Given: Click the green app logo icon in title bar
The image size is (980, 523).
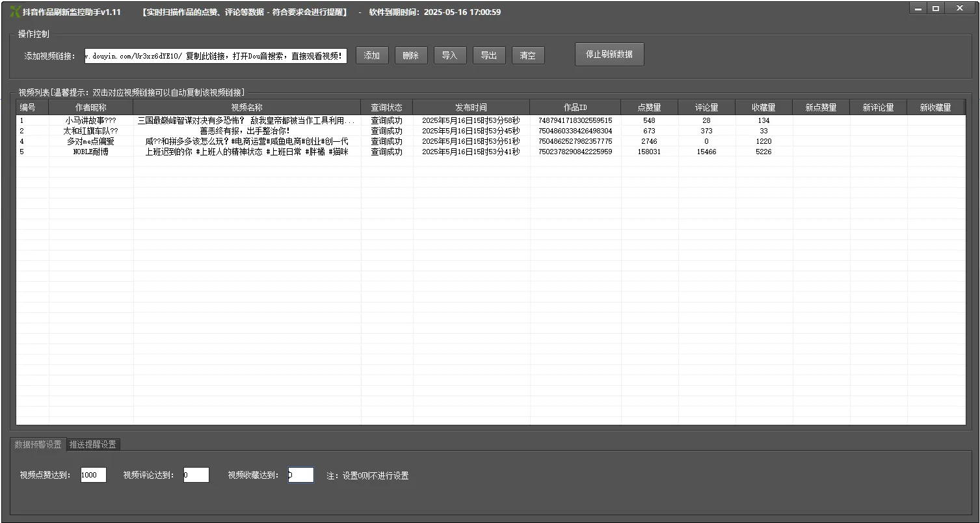Looking at the screenshot, I should 15,12.
